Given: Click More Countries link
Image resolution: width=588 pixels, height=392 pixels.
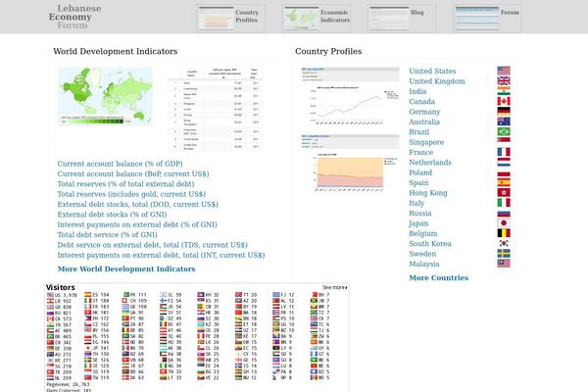Looking at the screenshot, I should click(438, 278).
